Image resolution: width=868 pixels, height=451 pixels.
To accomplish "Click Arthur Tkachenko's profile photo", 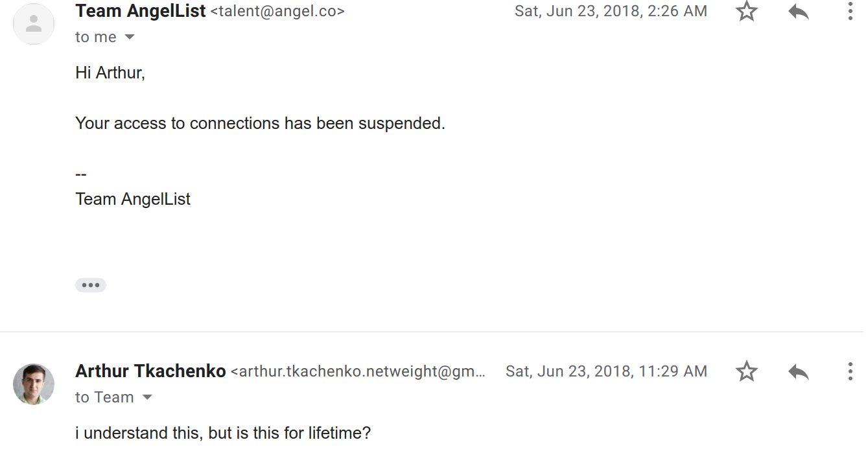I will 34,384.
